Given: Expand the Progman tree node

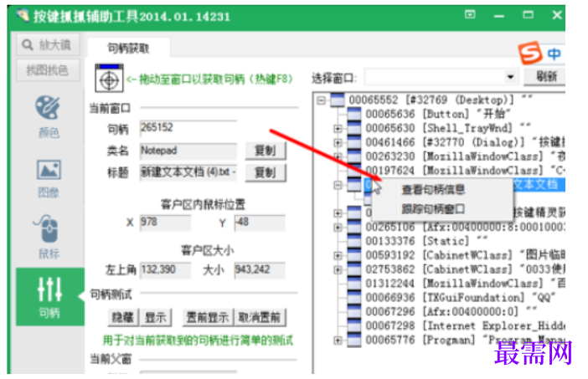Looking at the screenshot, I should 338,340.
